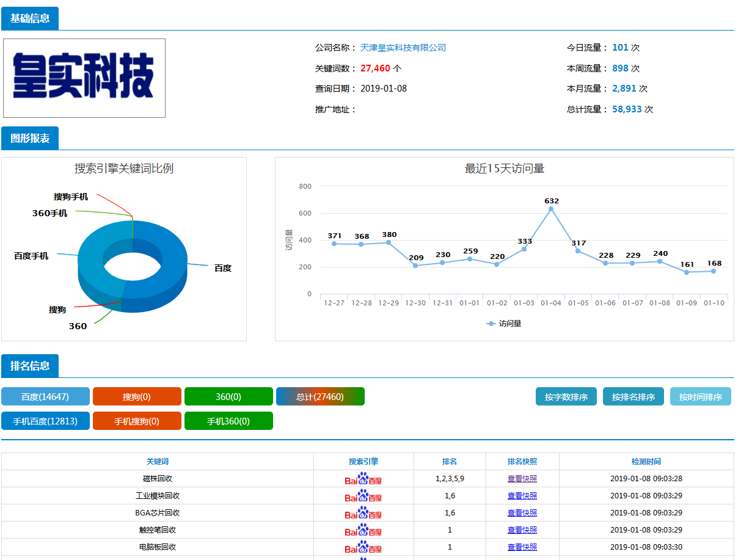This screenshot has width=741, height=560.
Task: Click Baidu logo in 磁株回收 row
Action: tap(363, 479)
